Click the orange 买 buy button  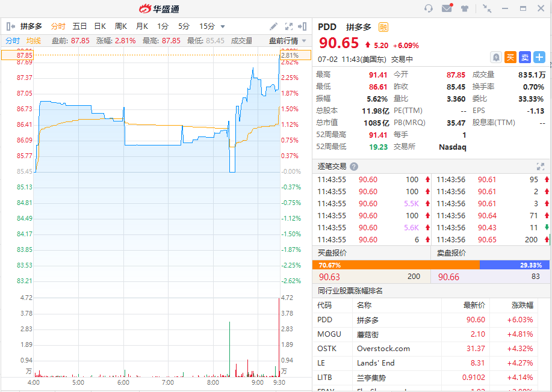510,57
